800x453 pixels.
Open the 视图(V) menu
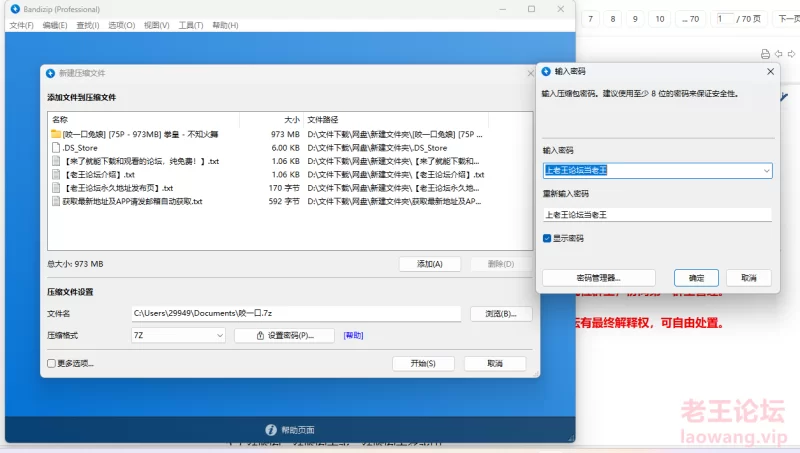[157, 25]
